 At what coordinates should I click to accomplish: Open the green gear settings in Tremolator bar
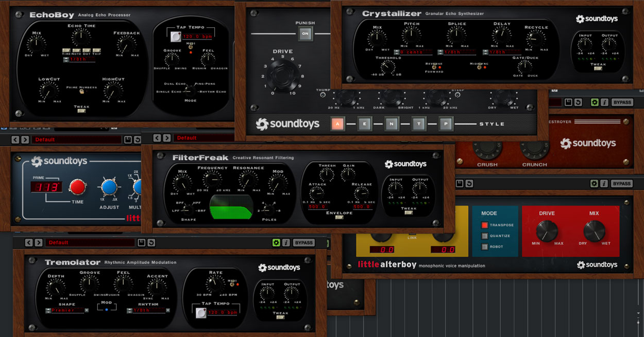pos(276,242)
